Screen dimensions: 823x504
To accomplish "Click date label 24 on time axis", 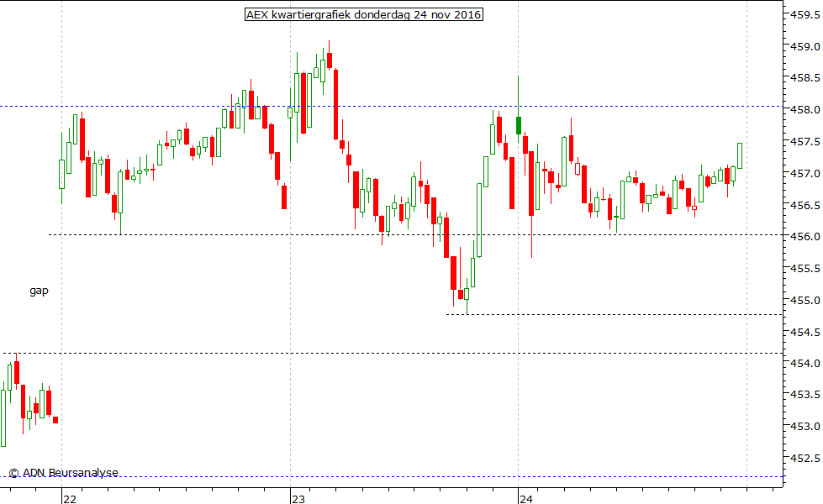I will [x=526, y=499].
